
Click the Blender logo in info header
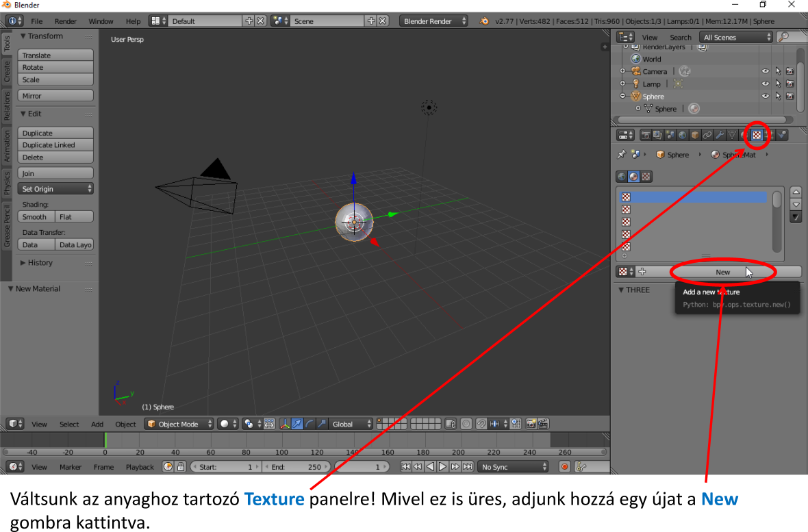click(484, 21)
